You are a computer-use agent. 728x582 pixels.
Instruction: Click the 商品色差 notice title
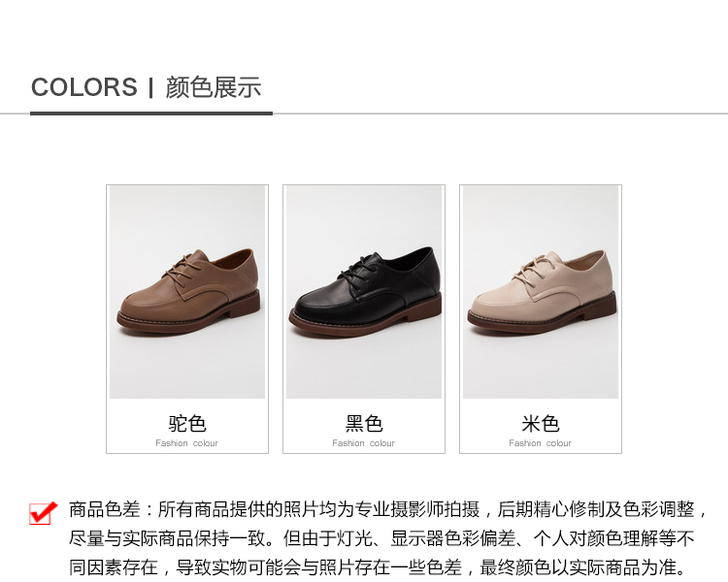click(105, 509)
